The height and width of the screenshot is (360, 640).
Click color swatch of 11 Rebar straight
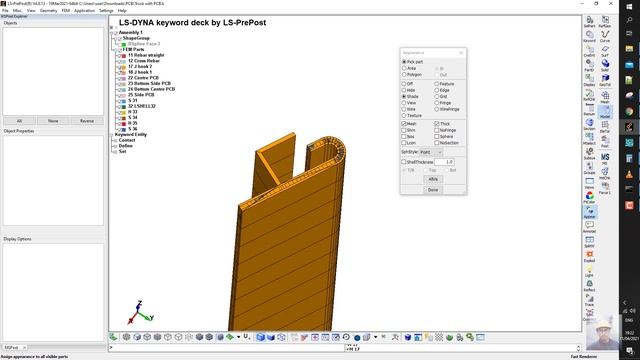click(123, 56)
